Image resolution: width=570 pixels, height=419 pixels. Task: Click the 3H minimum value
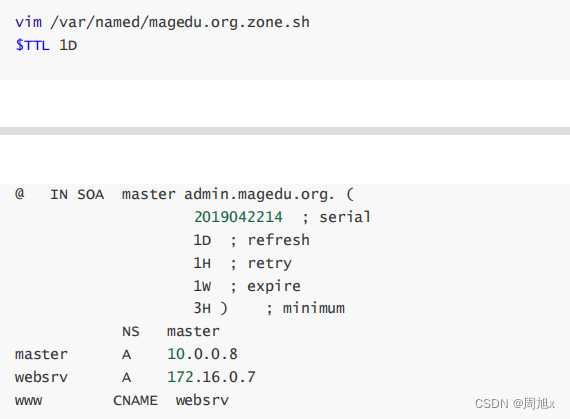[x=202, y=309]
